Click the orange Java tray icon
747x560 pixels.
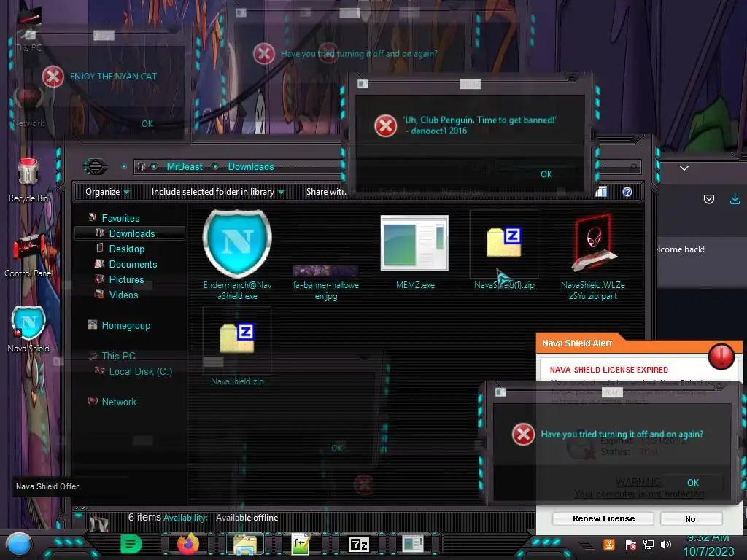[x=609, y=544]
